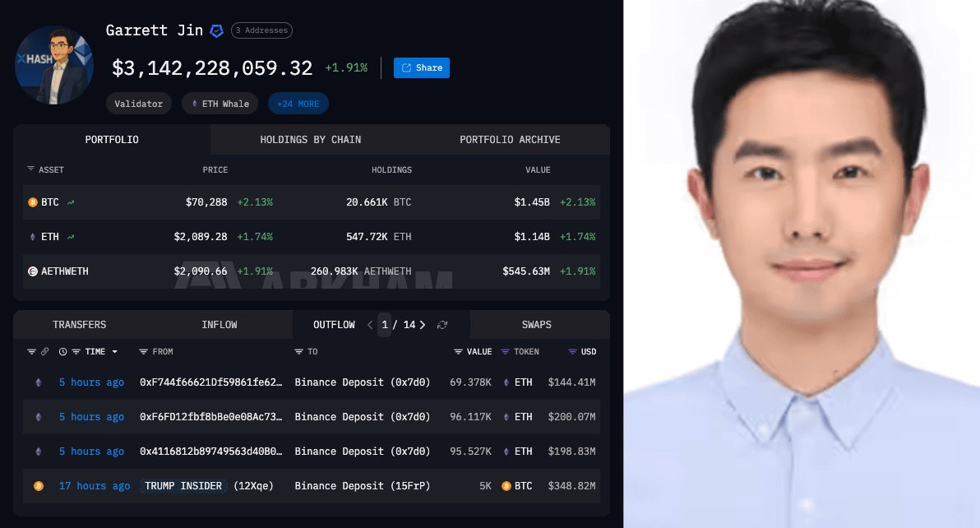Click the AETHWETH token icon
Screen dimensions: 980x528
coord(33,271)
